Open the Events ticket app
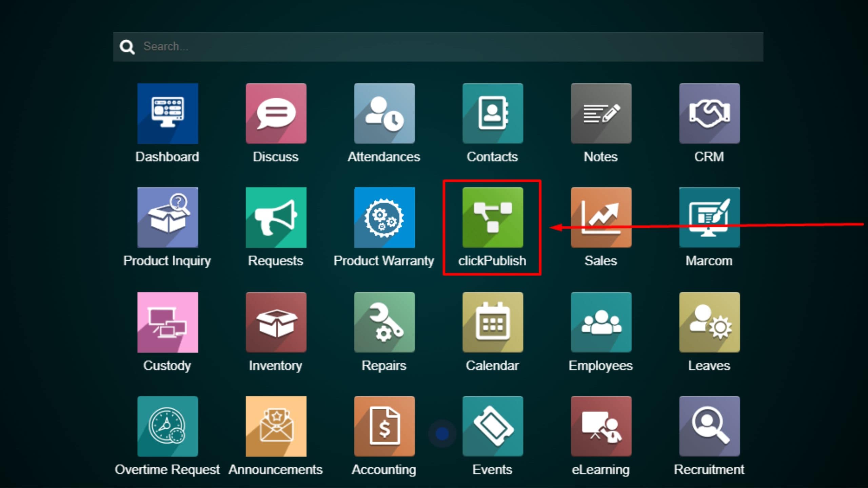868x488 pixels. pyautogui.click(x=493, y=426)
